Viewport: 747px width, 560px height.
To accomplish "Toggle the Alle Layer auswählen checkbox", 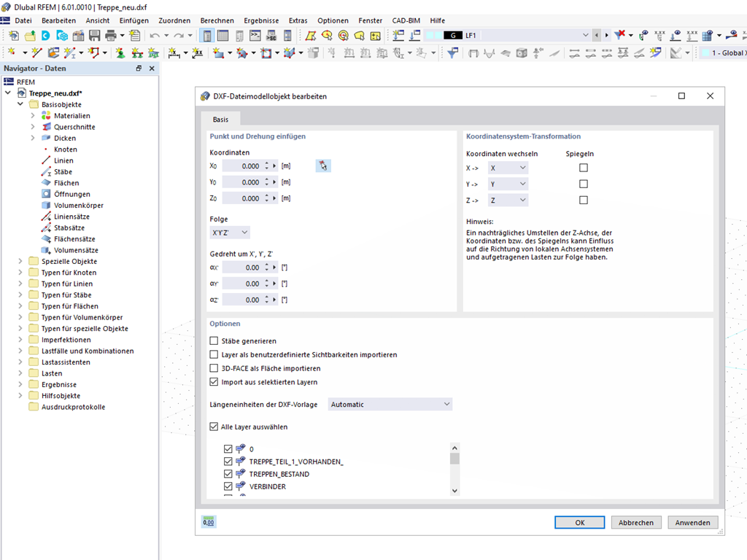I will click(x=214, y=427).
